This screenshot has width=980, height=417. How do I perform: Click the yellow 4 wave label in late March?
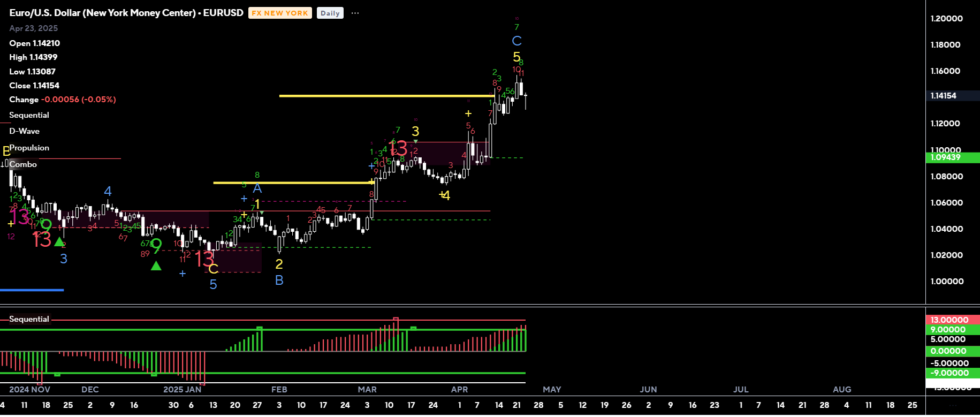click(446, 196)
